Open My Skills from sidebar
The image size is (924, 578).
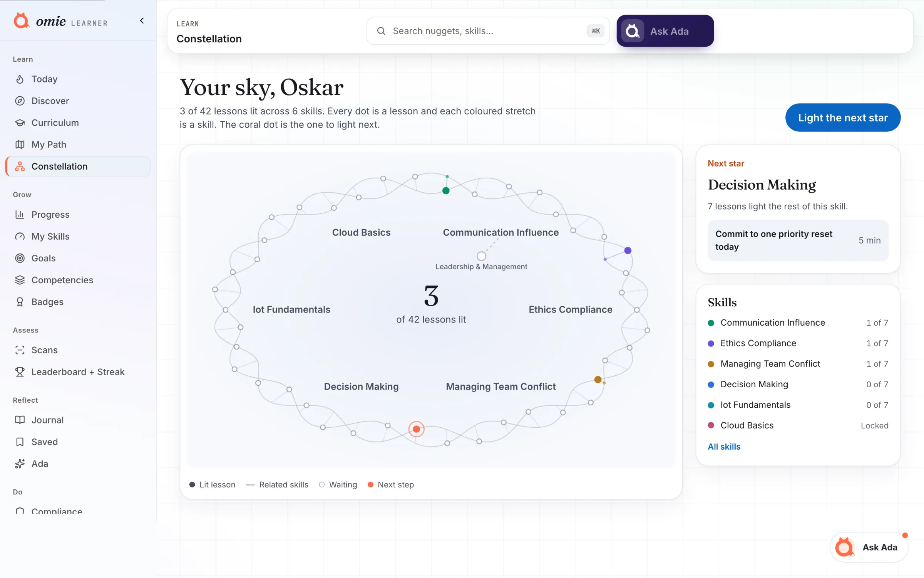tap(78, 237)
